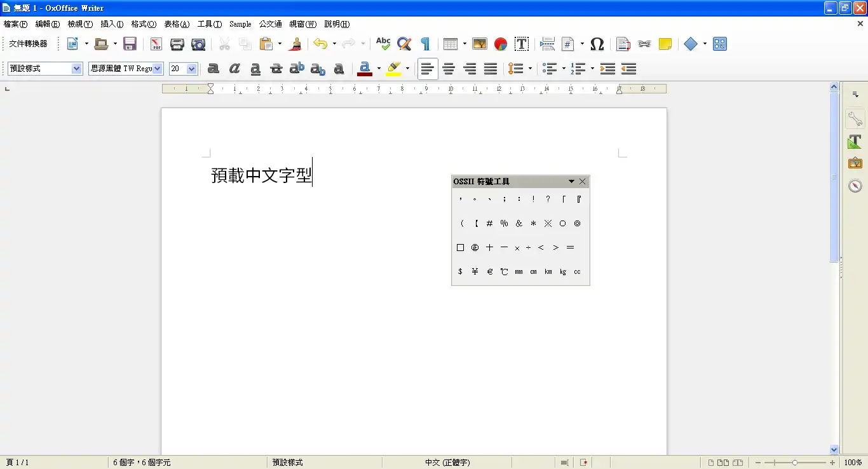This screenshot has height=469, width=868.
Task: Click the 預設樣式 page style in status bar
Action: pos(288,463)
